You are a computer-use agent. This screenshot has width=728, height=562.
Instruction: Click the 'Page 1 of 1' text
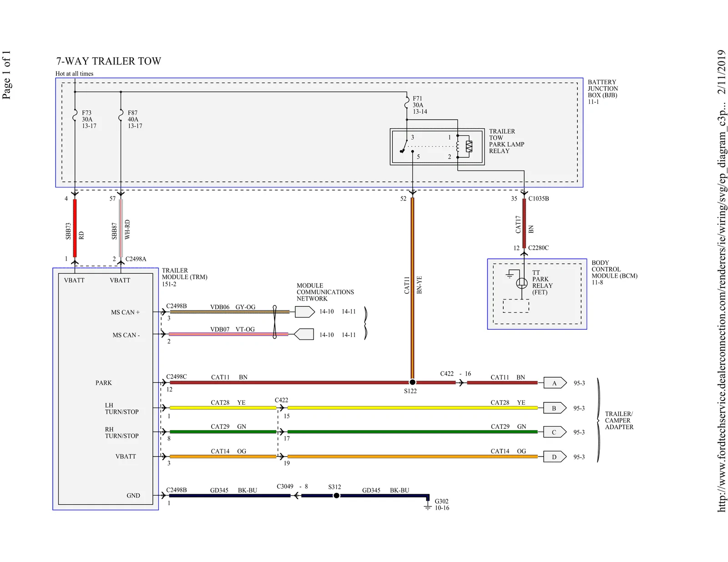[x=6, y=75]
